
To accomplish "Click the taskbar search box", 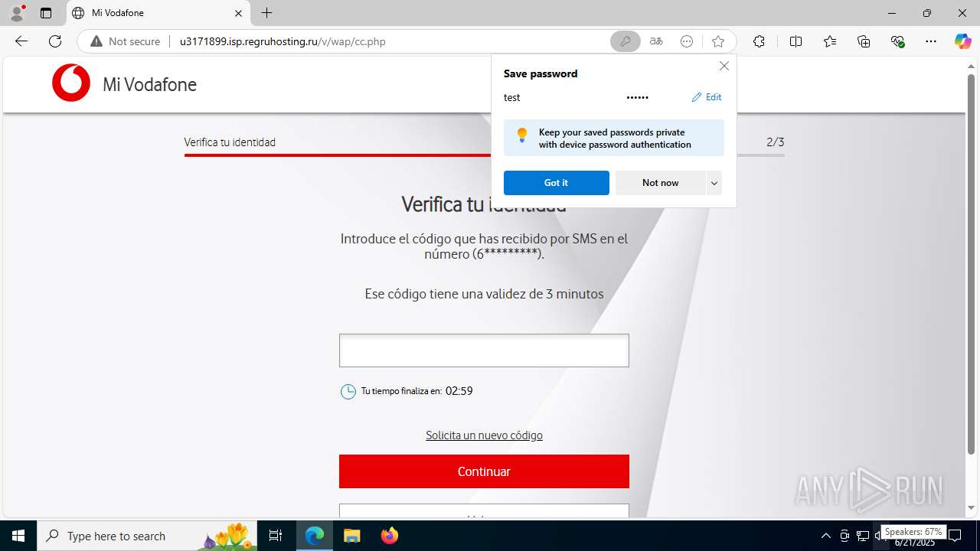I will tap(149, 536).
